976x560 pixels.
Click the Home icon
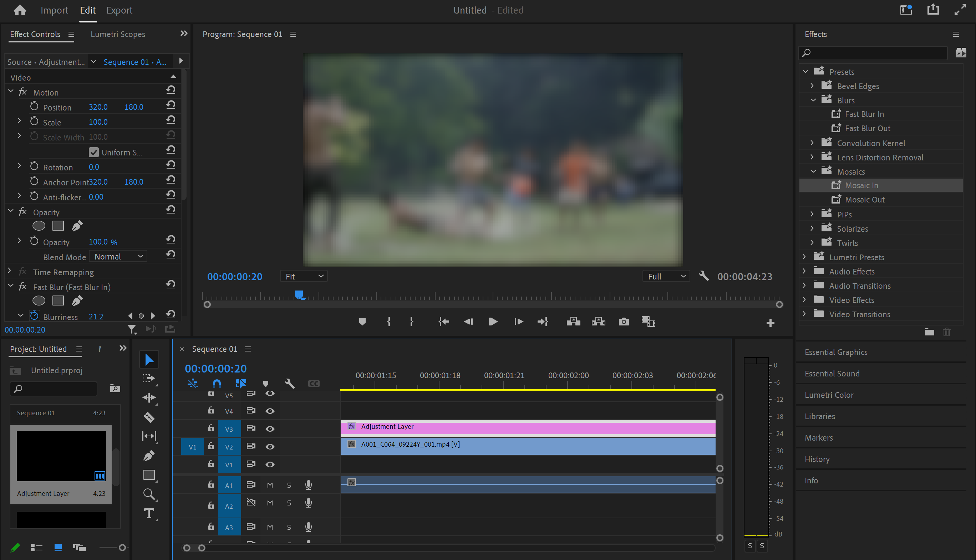pyautogui.click(x=20, y=10)
